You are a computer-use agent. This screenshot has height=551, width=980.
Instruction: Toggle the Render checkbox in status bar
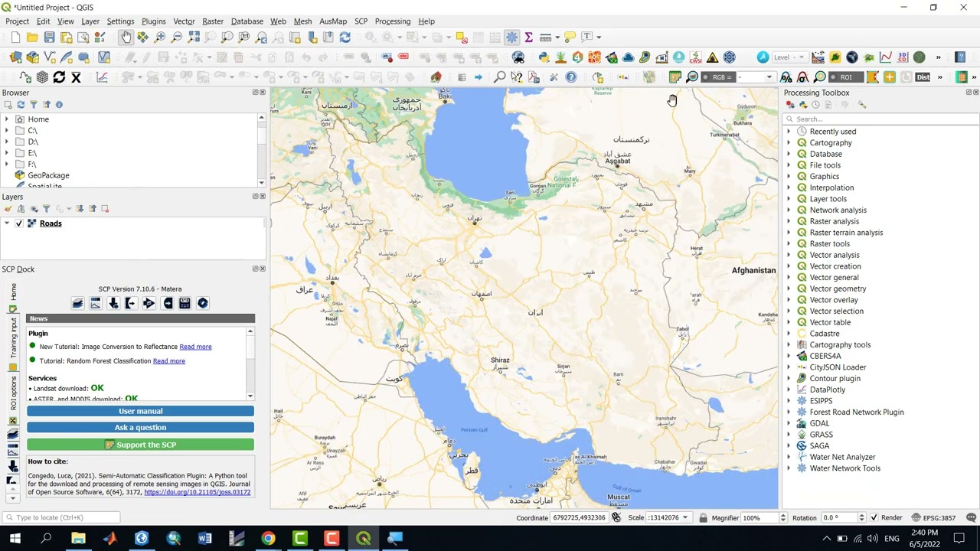click(874, 518)
